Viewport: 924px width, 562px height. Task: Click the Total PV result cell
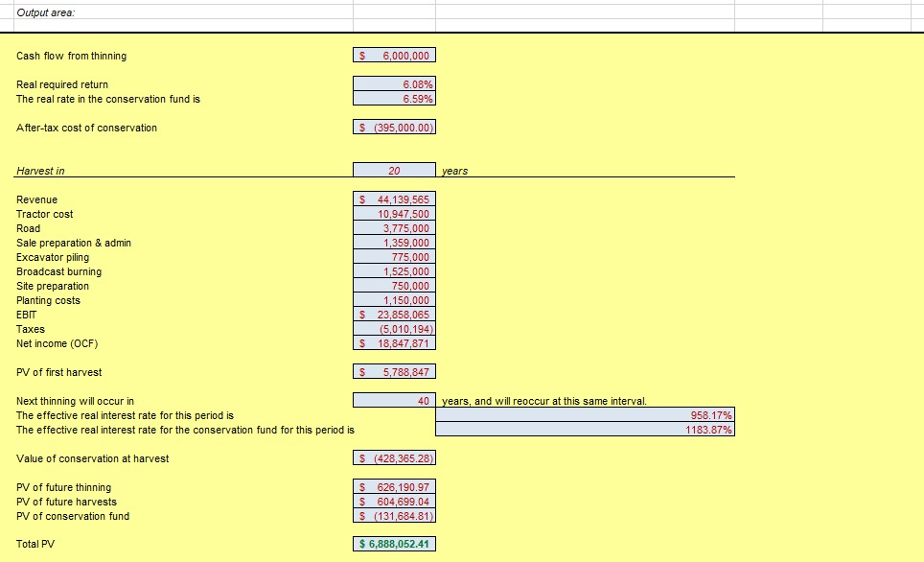395,543
